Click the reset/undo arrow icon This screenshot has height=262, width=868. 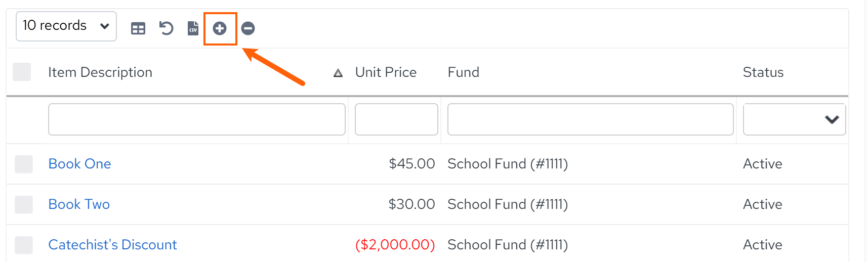tap(166, 28)
